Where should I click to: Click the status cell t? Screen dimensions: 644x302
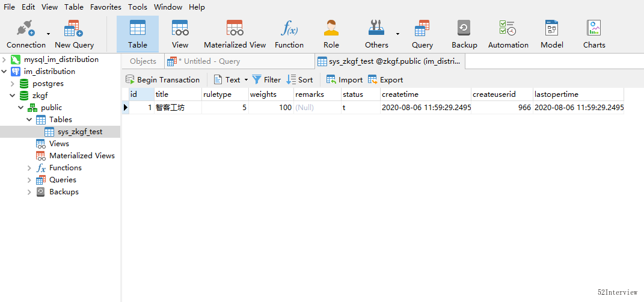point(361,108)
